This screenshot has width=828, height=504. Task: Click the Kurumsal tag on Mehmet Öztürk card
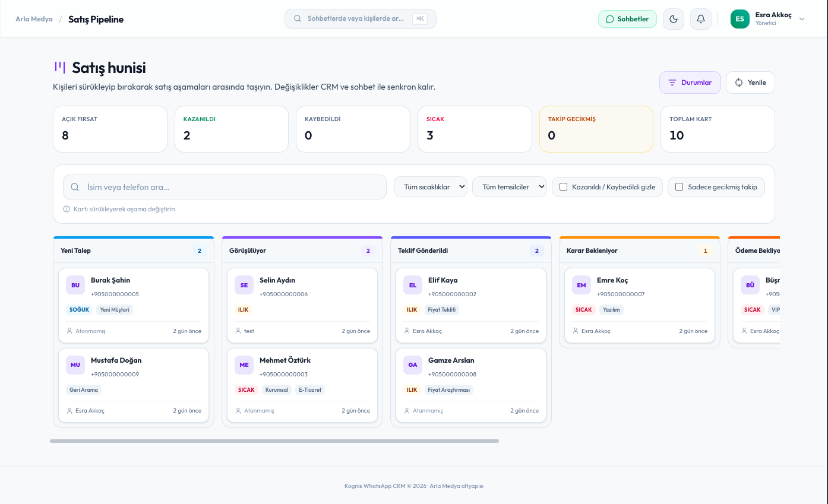click(x=277, y=390)
